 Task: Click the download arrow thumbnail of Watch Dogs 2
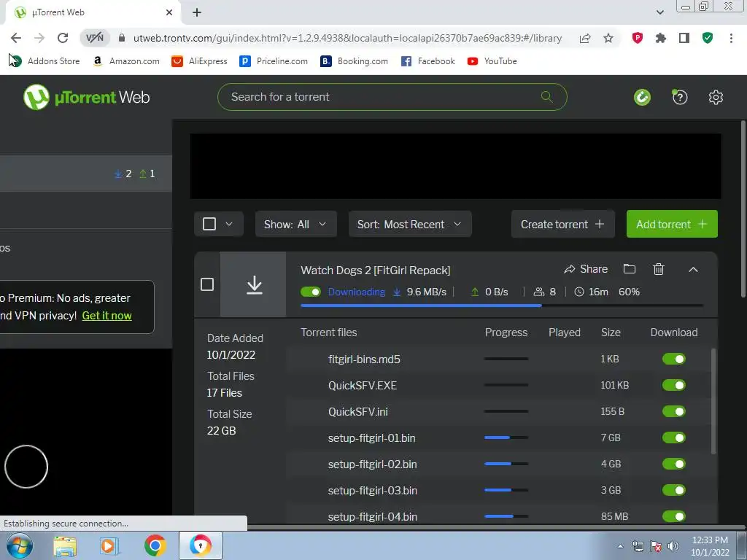[253, 284]
